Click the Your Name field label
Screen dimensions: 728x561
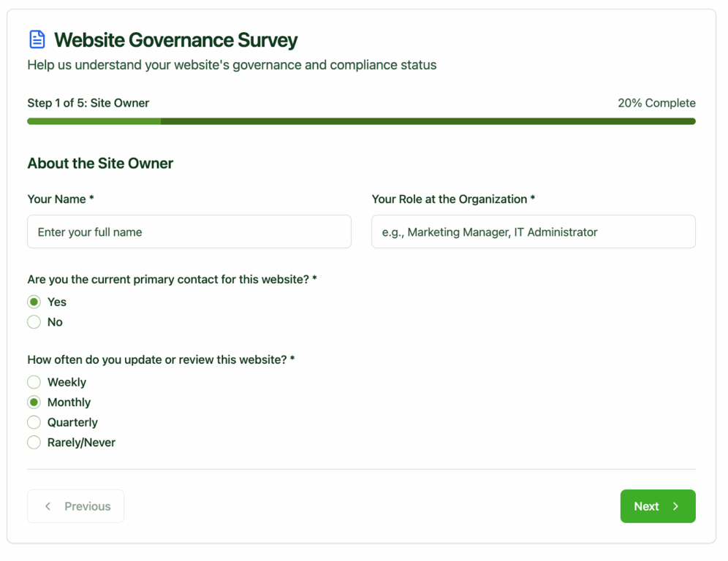pyautogui.click(x=61, y=199)
